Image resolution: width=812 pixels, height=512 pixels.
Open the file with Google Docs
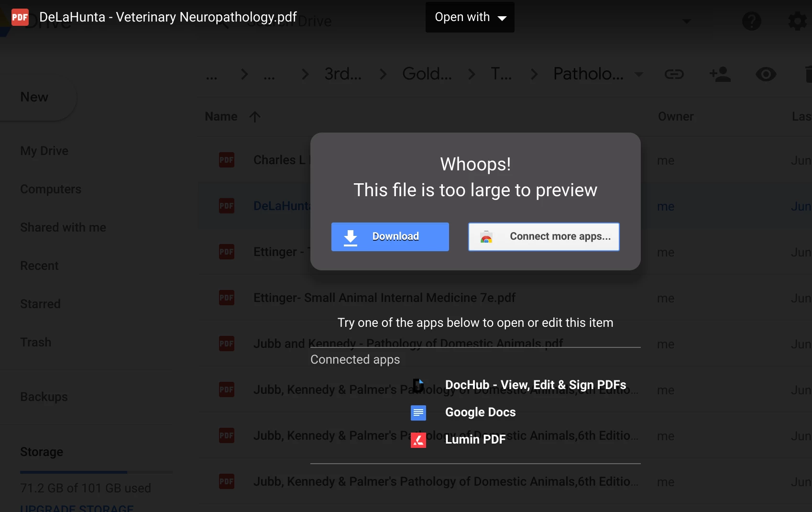pos(480,412)
